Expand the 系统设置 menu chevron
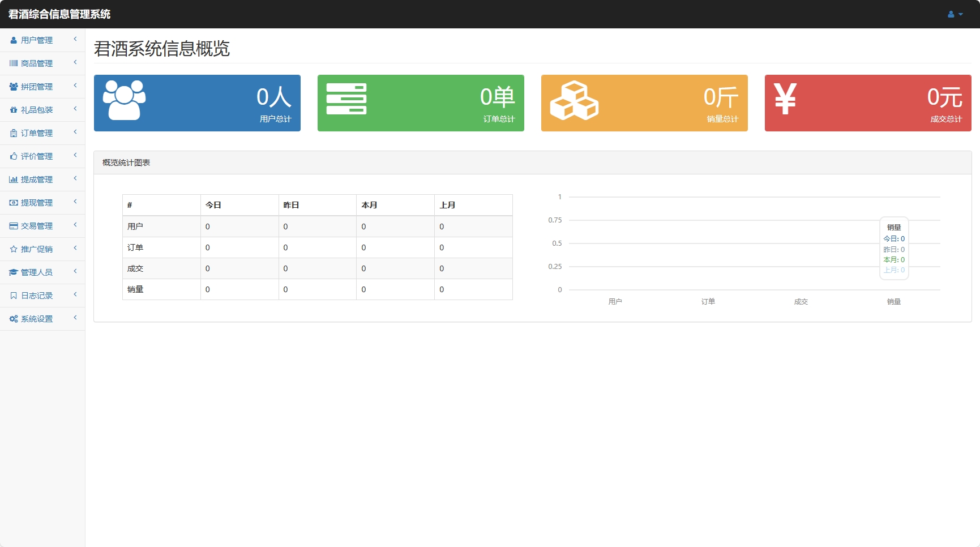This screenshot has width=980, height=547. point(75,318)
